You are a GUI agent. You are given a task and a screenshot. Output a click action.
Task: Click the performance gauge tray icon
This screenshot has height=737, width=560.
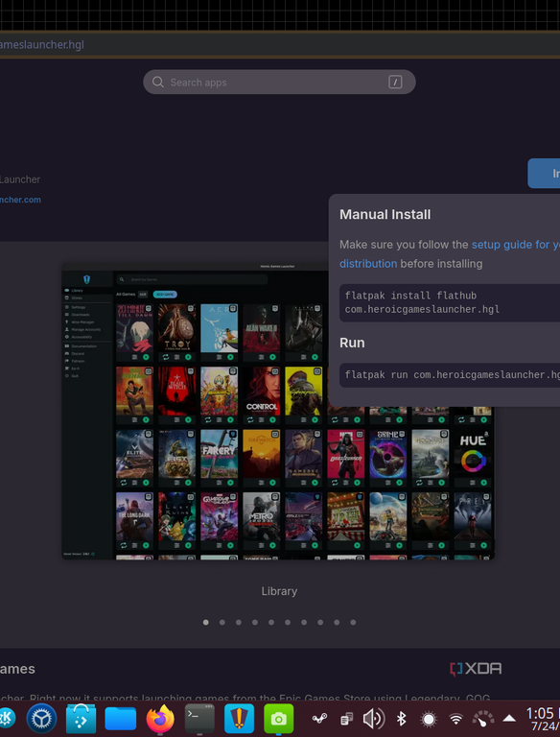click(483, 719)
